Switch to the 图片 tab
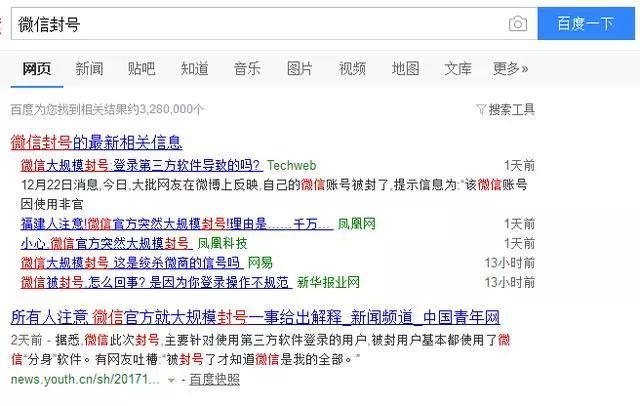The width and height of the screenshot is (640, 406). coord(300,69)
